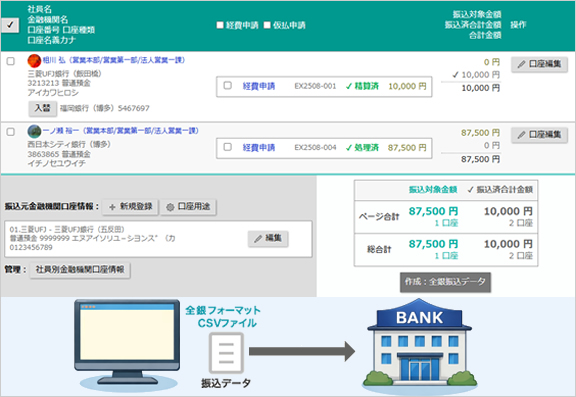This screenshot has width=576, height=397.
Task: Click the EX2508-001 application number
Action: [x=315, y=86]
